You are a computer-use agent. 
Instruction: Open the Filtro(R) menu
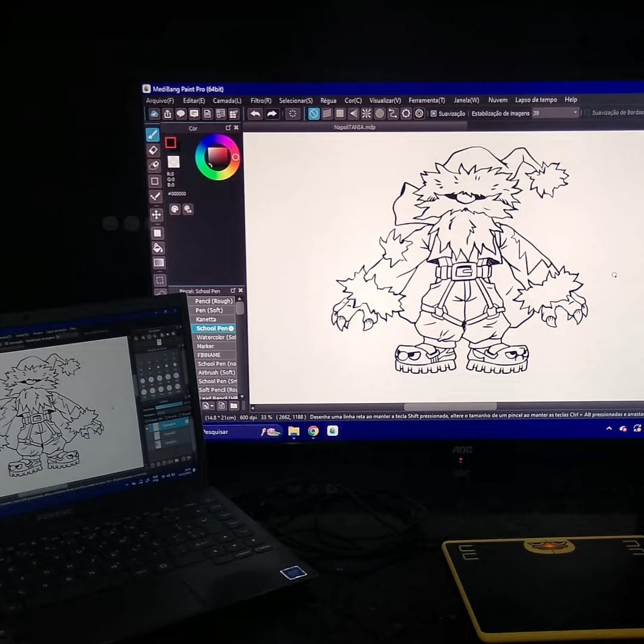coord(261,101)
